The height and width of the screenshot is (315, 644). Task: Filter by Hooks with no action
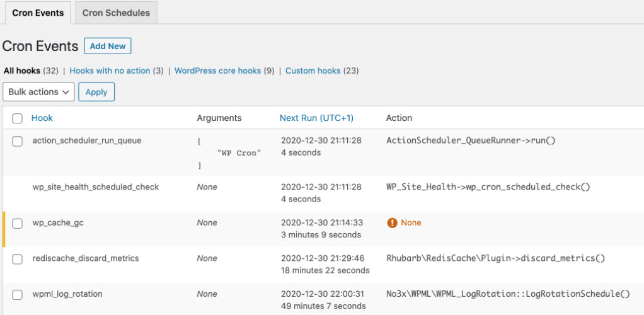[110, 71]
